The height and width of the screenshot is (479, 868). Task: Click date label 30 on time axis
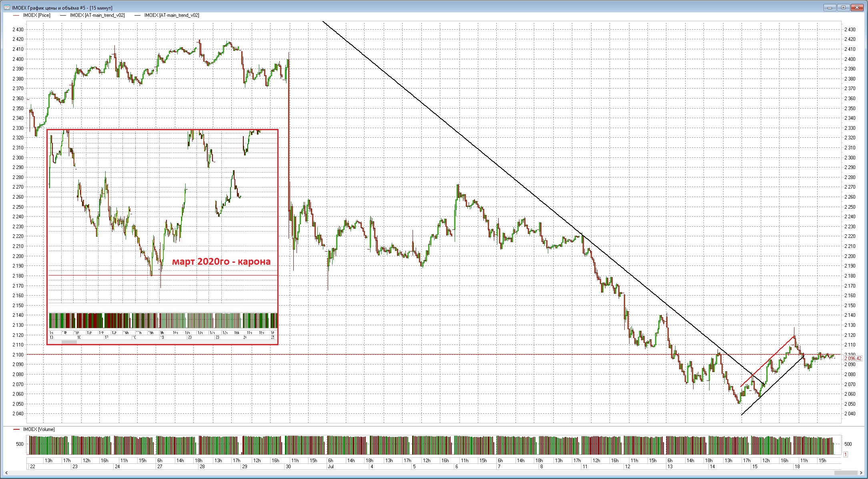click(289, 467)
